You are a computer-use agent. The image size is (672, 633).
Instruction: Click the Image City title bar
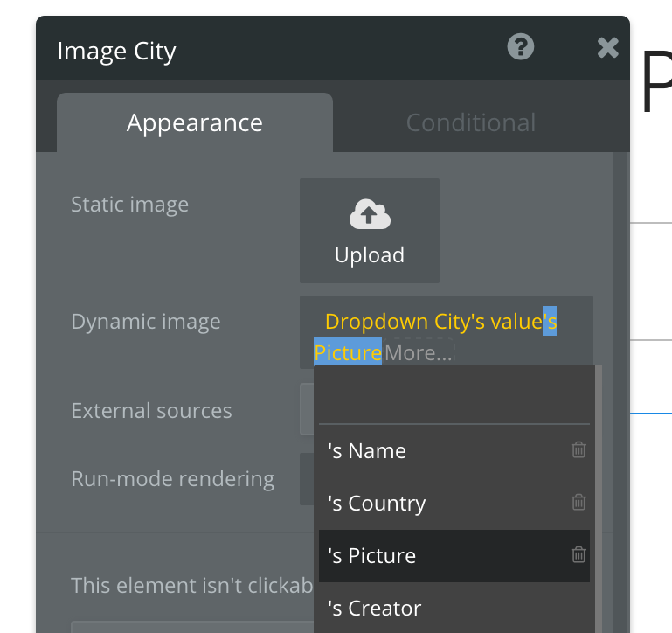tap(262, 51)
